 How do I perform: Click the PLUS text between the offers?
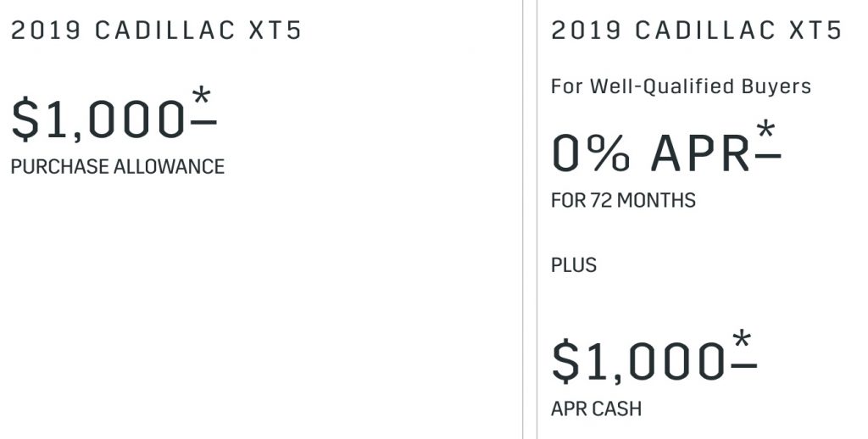coord(574,265)
